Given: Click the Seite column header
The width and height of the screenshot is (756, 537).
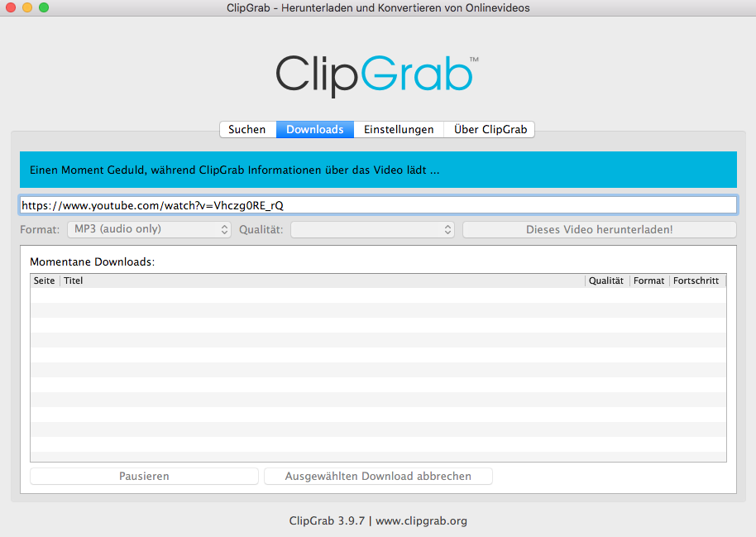Looking at the screenshot, I should point(45,280).
